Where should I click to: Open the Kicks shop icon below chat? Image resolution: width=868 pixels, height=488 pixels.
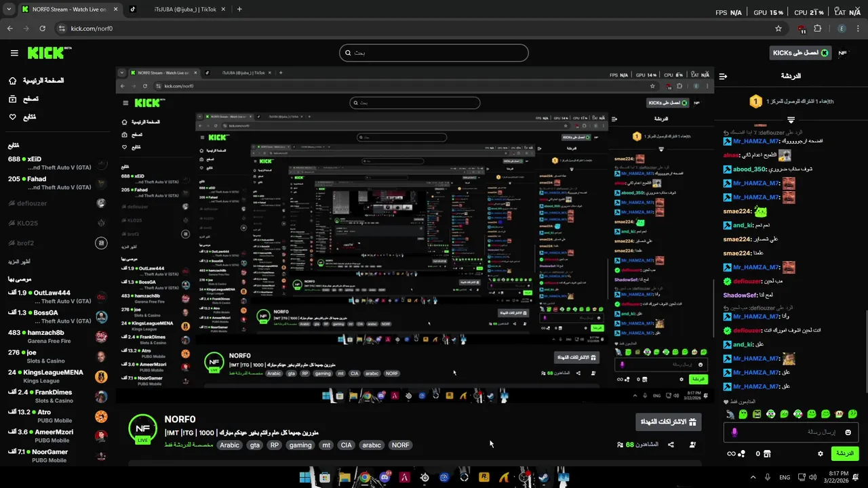[768, 453]
